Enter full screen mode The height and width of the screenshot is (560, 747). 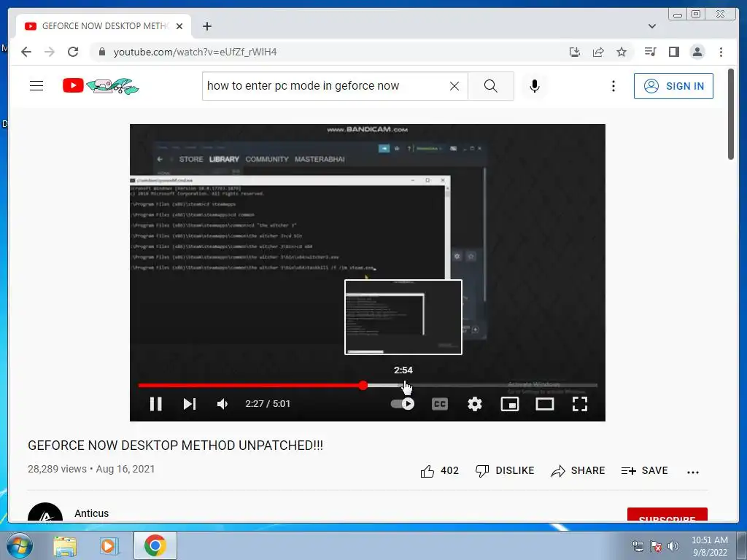(580, 404)
